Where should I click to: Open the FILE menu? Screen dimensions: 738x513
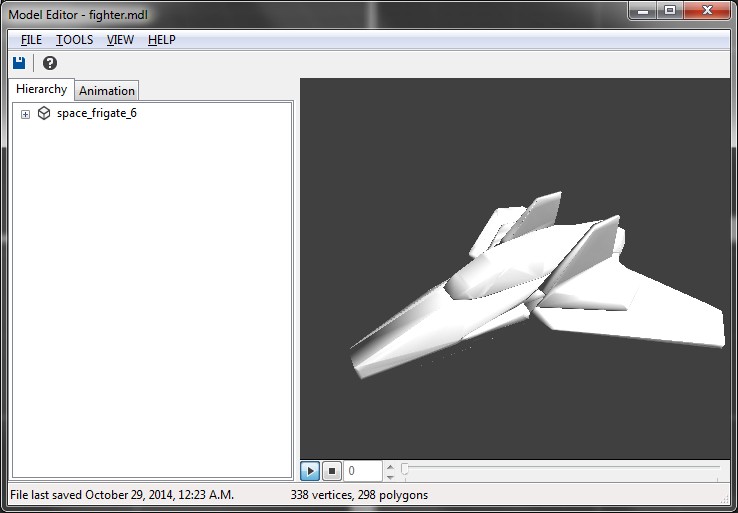pos(31,40)
